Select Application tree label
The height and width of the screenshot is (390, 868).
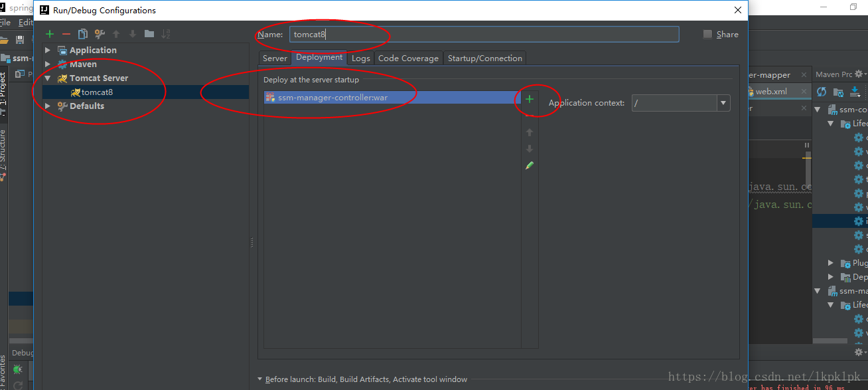tap(93, 50)
